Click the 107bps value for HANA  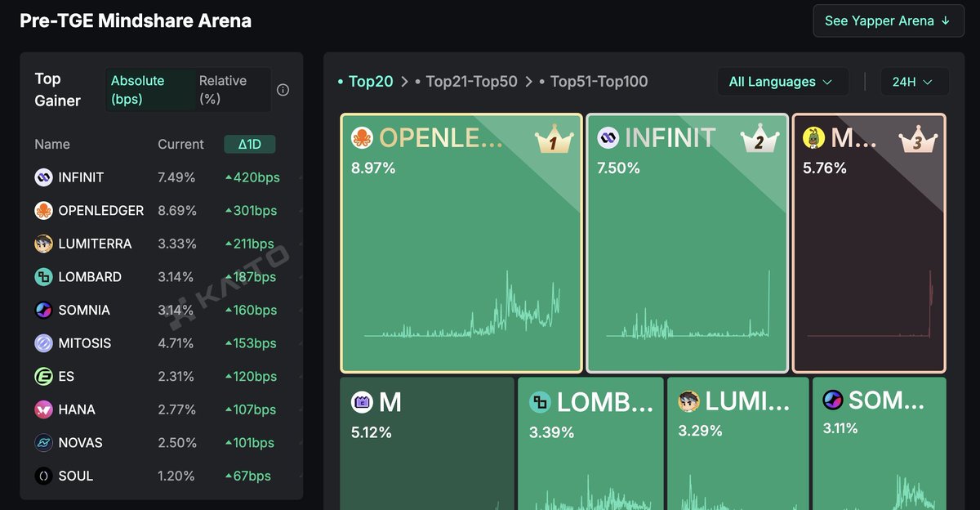(x=251, y=409)
